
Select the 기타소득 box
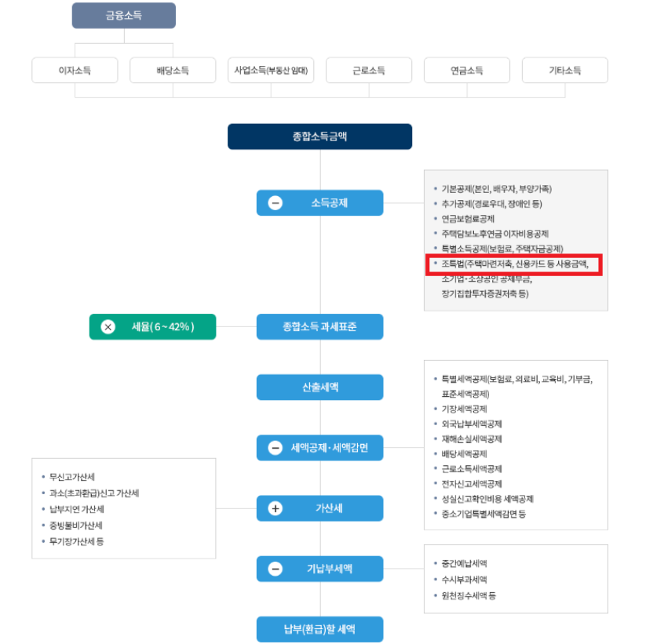pyautogui.click(x=565, y=71)
